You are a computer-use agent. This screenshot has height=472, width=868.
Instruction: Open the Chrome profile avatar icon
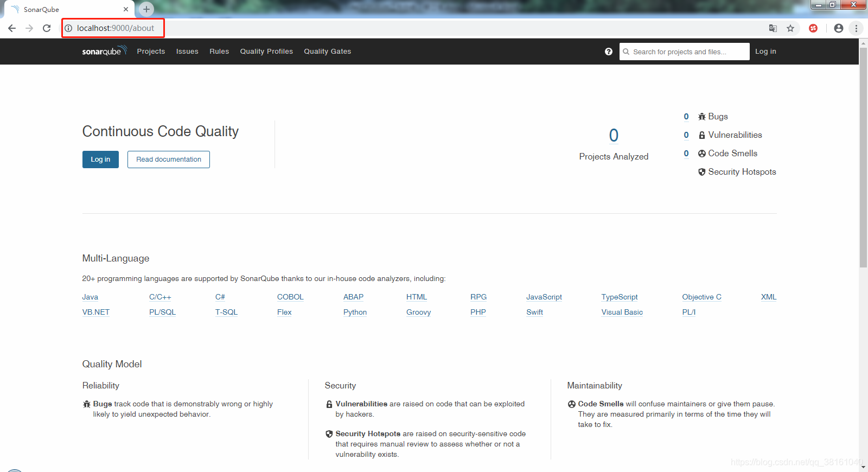839,28
